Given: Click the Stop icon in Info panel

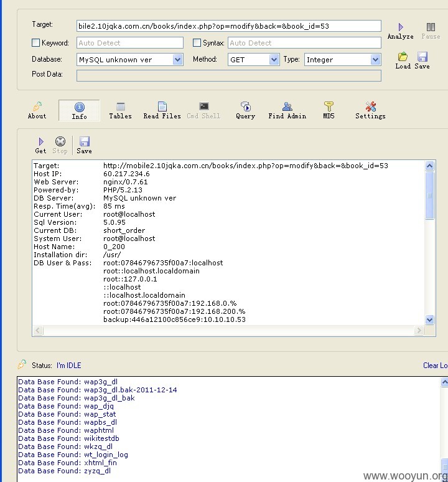Looking at the screenshot, I should tap(60, 141).
